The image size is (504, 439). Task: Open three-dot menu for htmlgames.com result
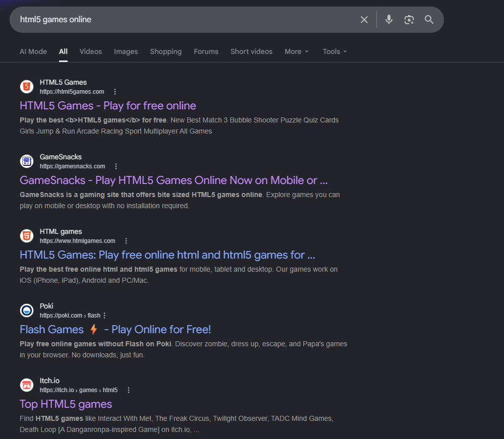click(126, 241)
